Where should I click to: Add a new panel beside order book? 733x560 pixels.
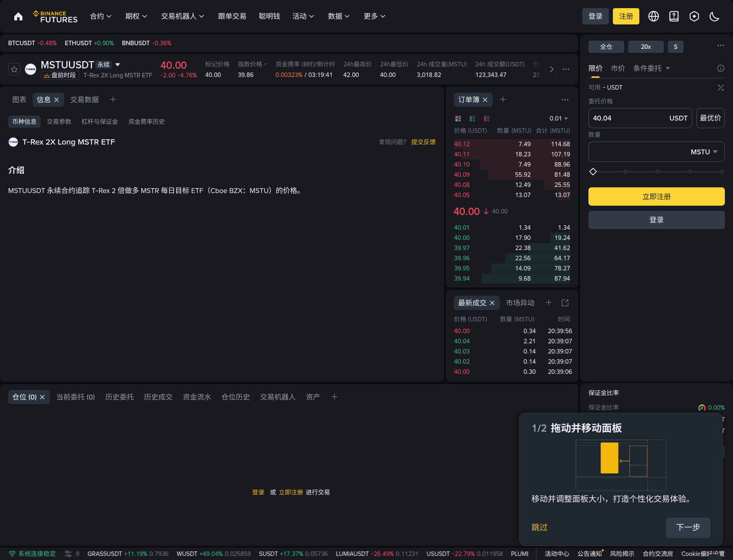(x=503, y=99)
